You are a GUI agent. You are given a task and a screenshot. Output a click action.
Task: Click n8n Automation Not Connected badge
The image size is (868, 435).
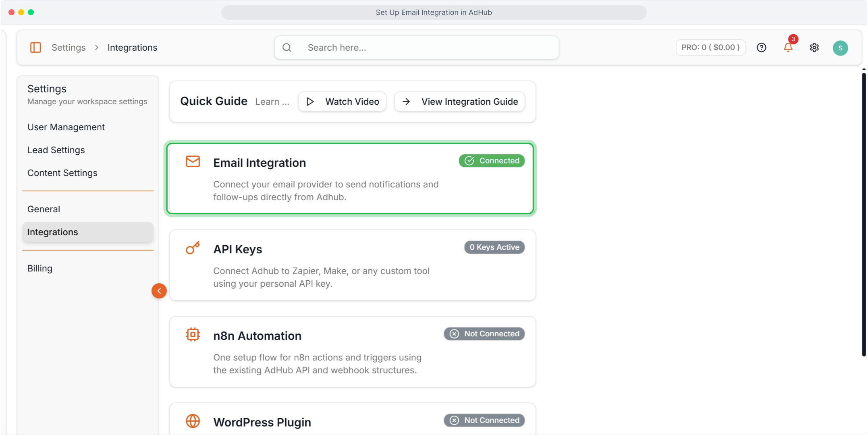(484, 334)
